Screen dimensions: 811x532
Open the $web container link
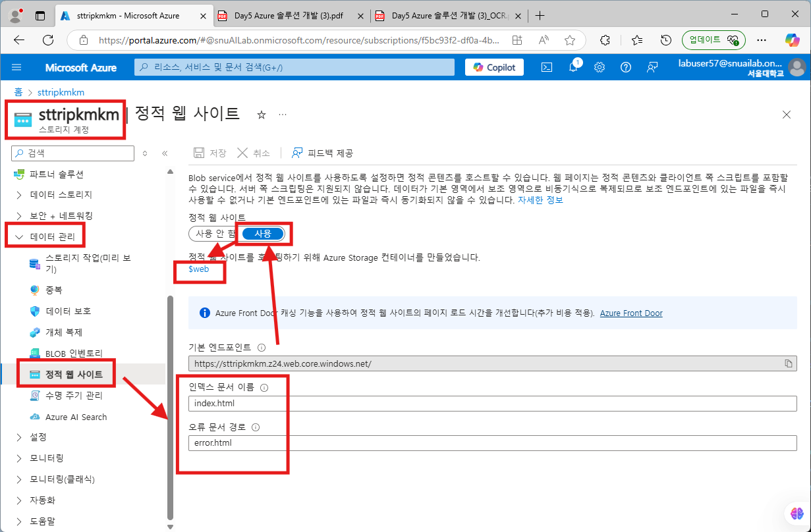pyautogui.click(x=198, y=269)
